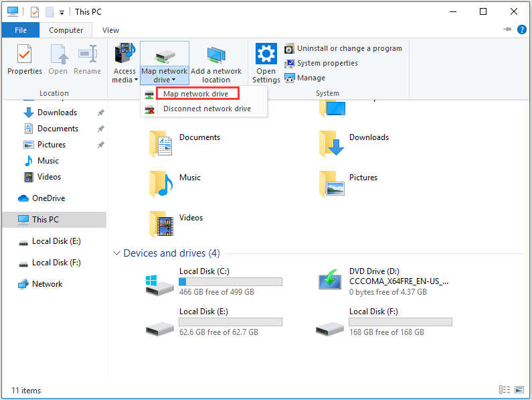The height and width of the screenshot is (400, 532).
Task: Open the Documents folder icon in the main pane
Action: 161,143
